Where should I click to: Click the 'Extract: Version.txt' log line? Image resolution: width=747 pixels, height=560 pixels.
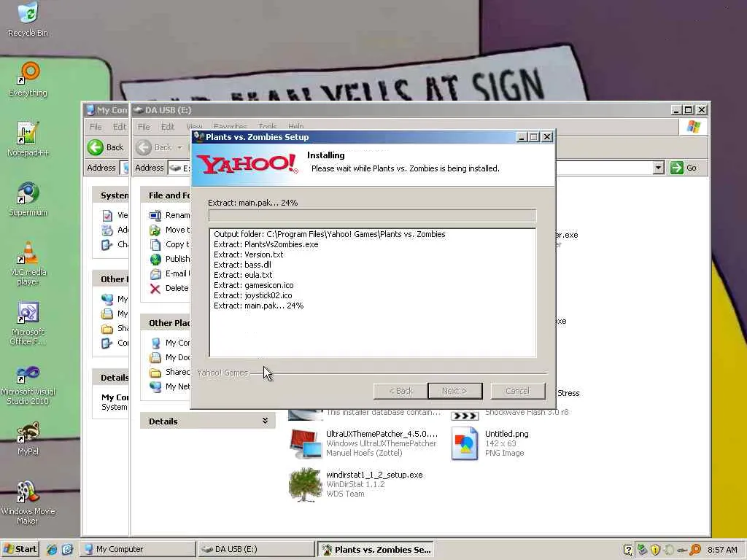(248, 254)
